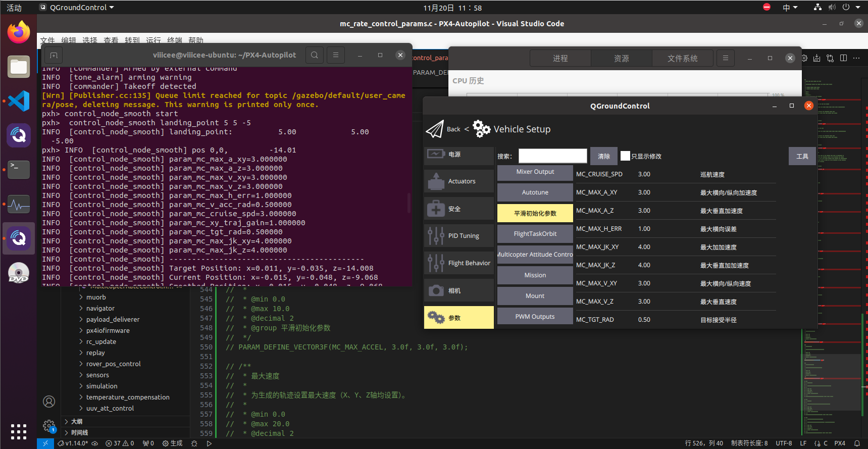The height and width of the screenshot is (449, 868).
Task: Open the Terminal from the dock
Action: [19, 170]
